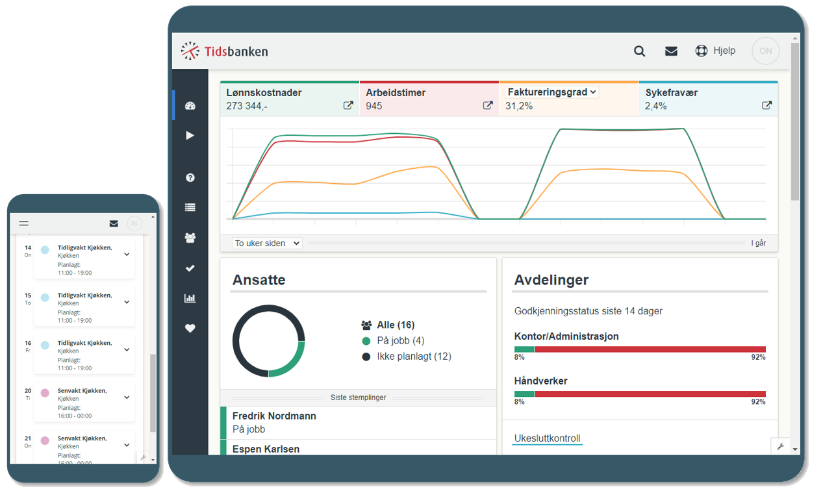
Task: Click the 31,2% value
Action: pyautogui.click(x=519, y=106)
